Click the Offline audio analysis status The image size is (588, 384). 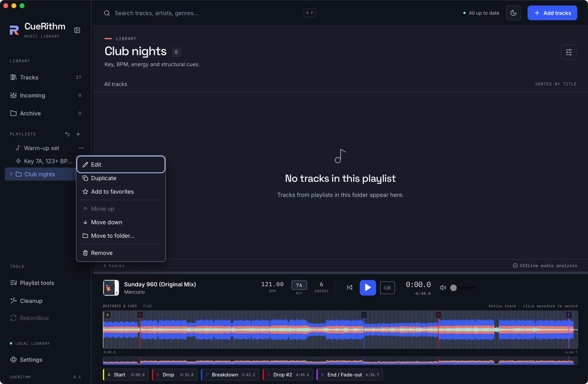[x=545, y=266]
